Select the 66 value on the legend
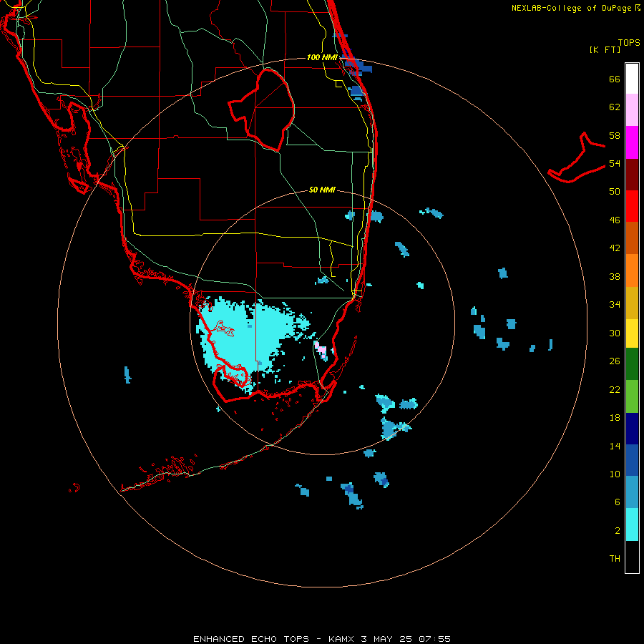This screenshot has width=644, height=644. point(615,79)
